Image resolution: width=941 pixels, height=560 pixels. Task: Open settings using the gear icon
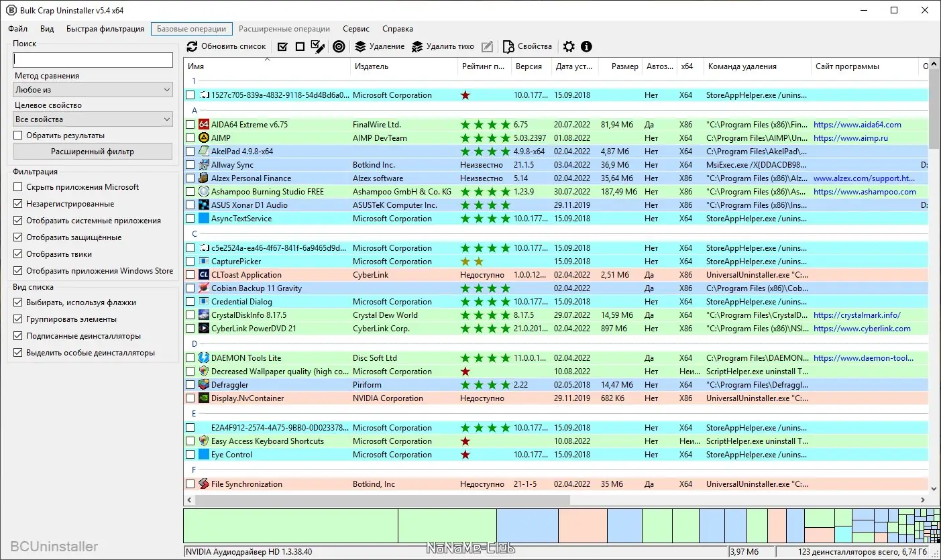coord(569,46)
